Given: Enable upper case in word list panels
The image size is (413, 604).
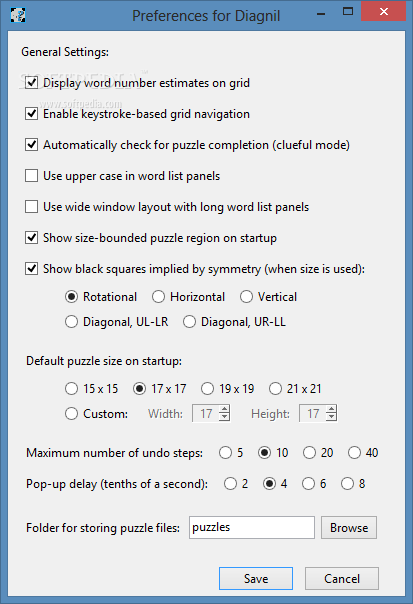Looking at the screenshot, I should pos(32,176).
